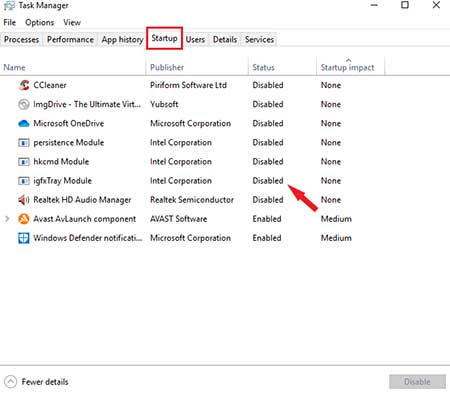This screenshot has height=397, width=450.
Task: Click publisher Piriform Software Ltd
Action: pyautogui.click(x=188, y=85)
